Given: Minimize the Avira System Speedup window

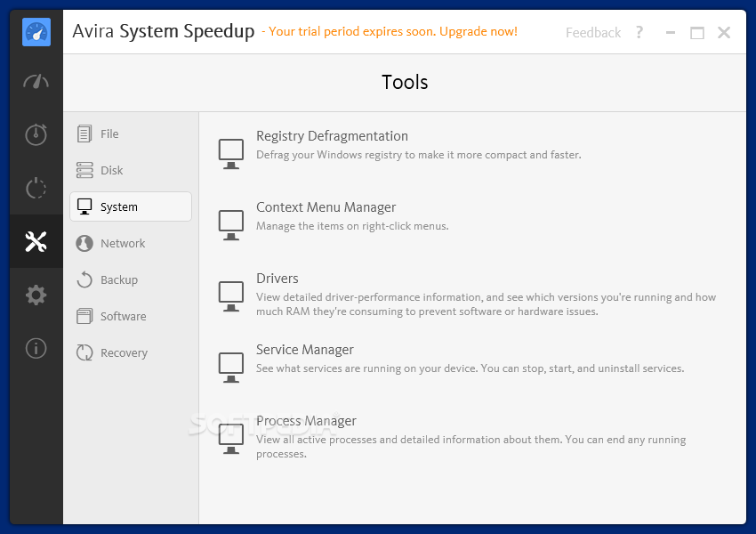Looking at the screenshot, I should pos(671,33).
